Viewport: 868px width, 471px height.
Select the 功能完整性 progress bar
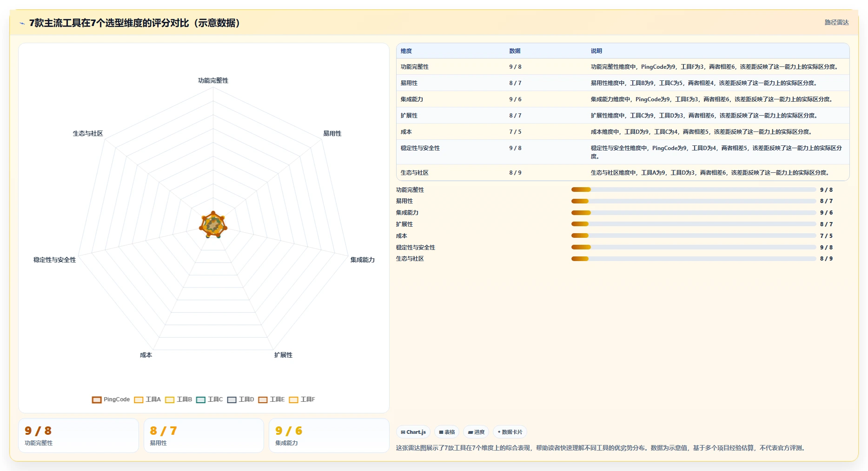coord(694,190)
